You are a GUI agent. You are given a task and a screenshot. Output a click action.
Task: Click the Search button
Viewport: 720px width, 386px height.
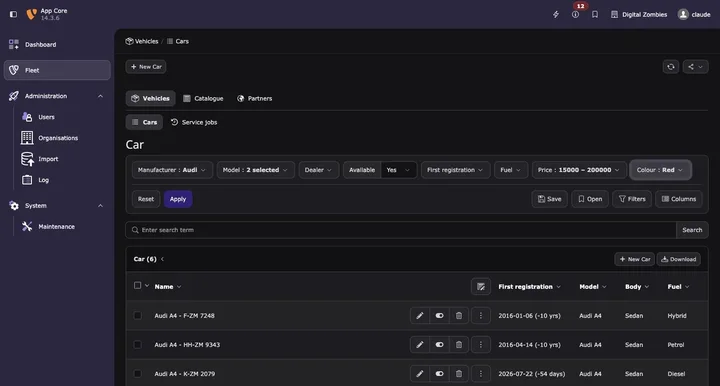pyautogui.click(x=692, y=230)
